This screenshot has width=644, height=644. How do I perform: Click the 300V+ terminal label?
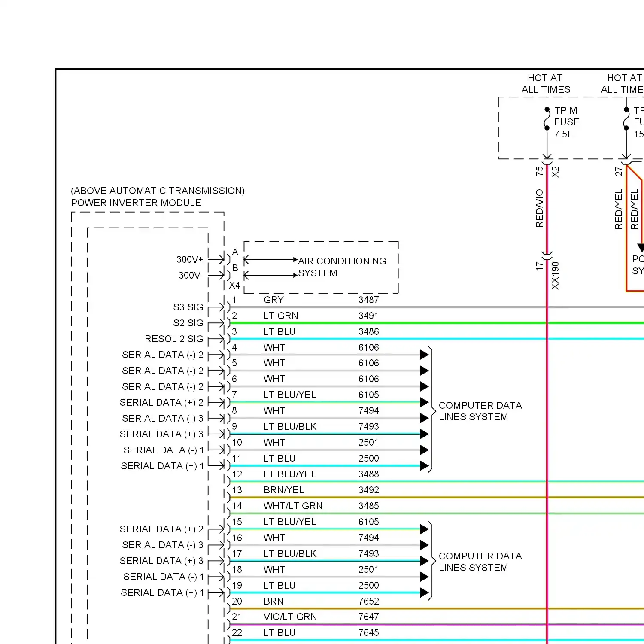[190, 259]
